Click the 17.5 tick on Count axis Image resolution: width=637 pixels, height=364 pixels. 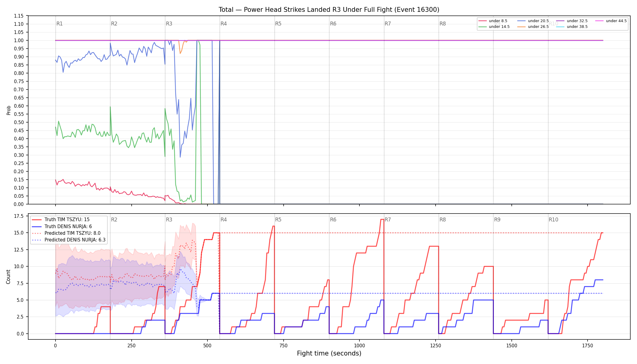coord(19,216)
